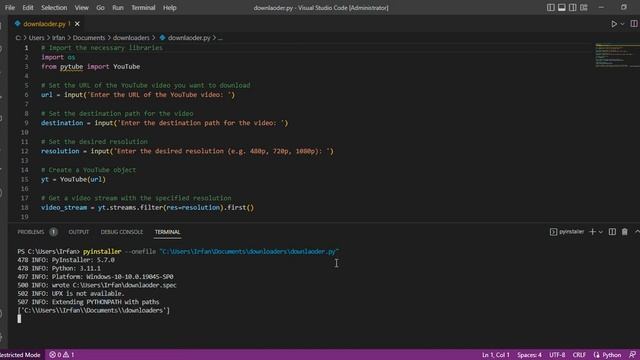Run the Python file with play icon
The image size is (640, 360).
[x=613, y=24]
